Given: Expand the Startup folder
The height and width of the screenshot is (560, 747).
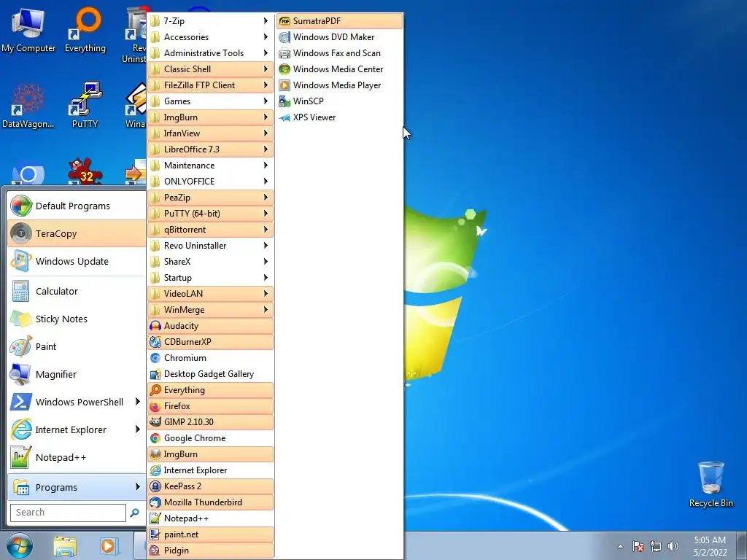Looking at the screenshot, I should (211, 278).
